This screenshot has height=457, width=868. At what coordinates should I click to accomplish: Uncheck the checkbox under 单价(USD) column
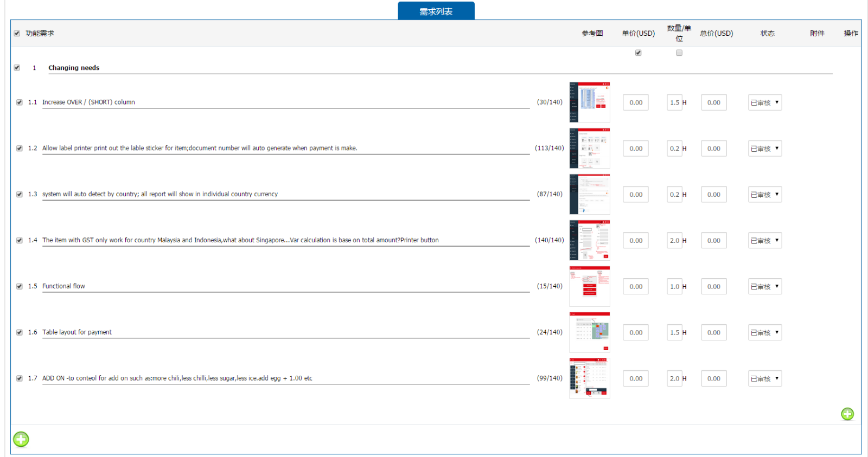(638, 53)
